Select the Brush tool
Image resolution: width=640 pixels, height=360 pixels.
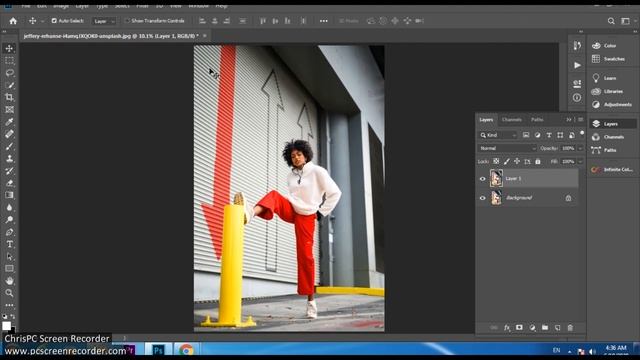click(x=9, y=146)
